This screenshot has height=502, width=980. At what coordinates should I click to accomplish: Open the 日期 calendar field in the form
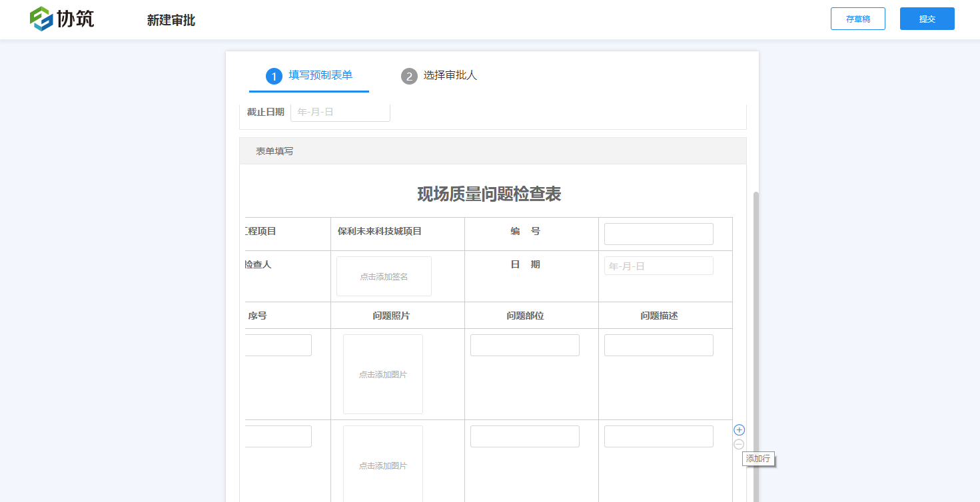658,265
